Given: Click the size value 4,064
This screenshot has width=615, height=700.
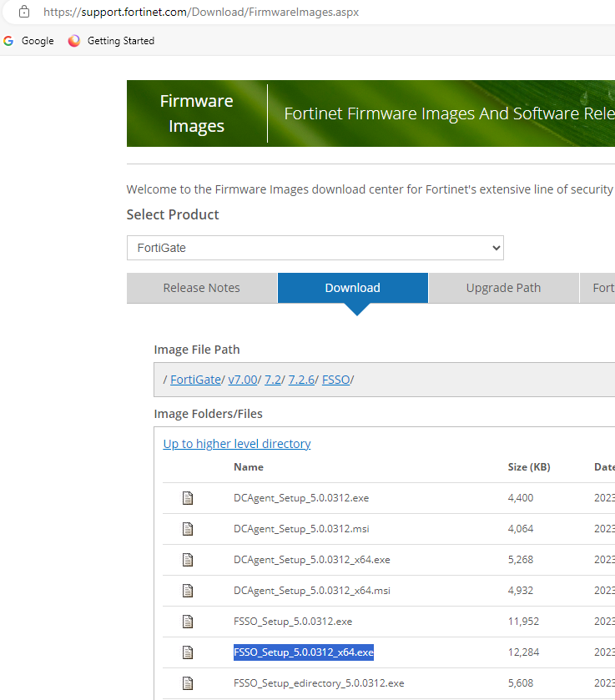Looking at the screenshot, I should pyautogui.click(x=521, y=529).
